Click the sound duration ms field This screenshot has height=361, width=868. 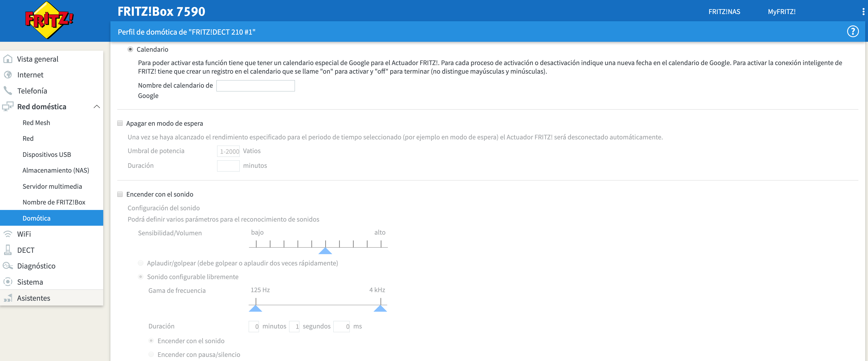tap(341, 326)
